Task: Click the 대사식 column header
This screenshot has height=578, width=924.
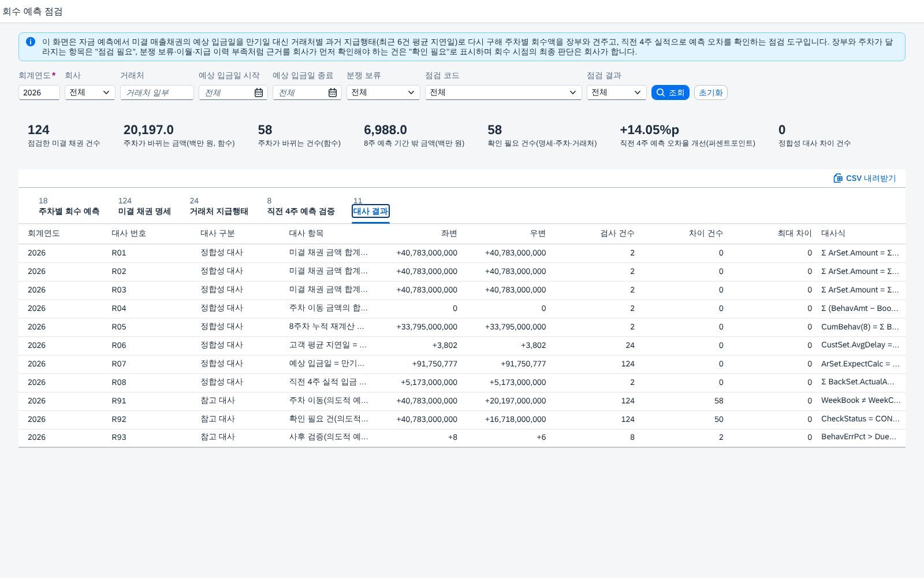Action: coord(833,233)
